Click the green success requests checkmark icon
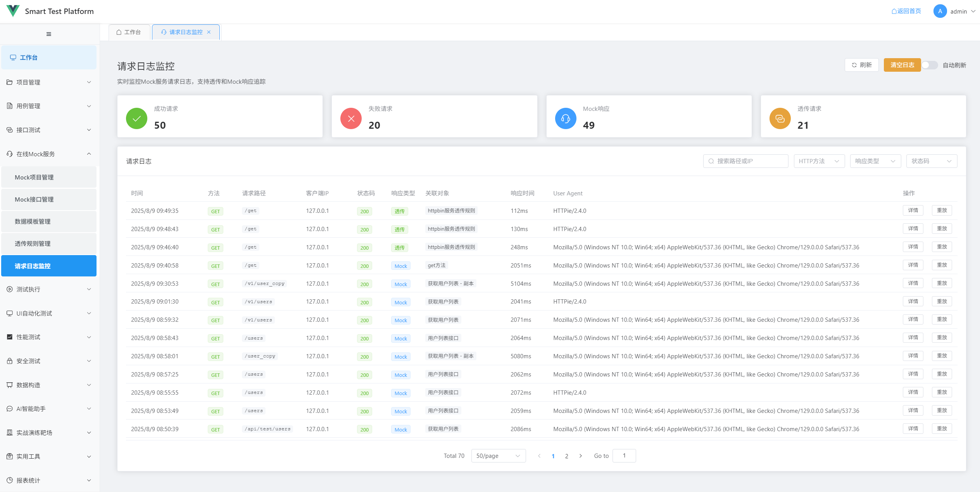The height and width of the screenshot is (492, 980). tap(136, 119)
